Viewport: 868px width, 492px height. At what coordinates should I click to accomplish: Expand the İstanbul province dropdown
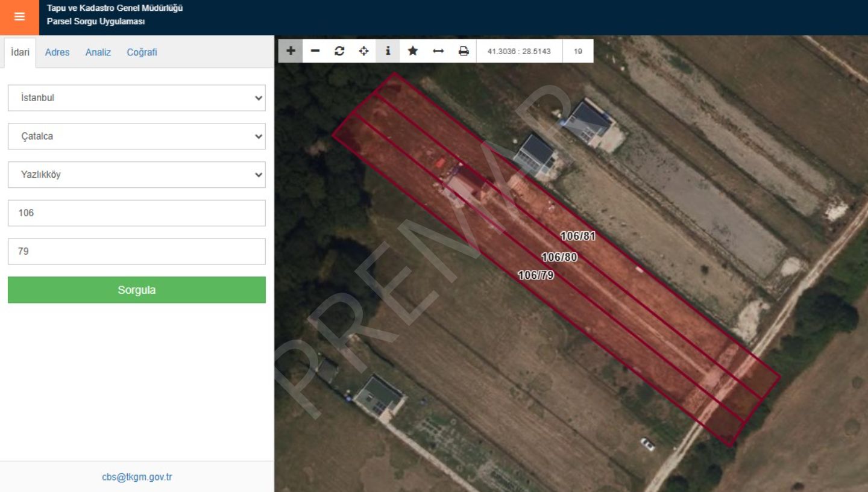136,98
